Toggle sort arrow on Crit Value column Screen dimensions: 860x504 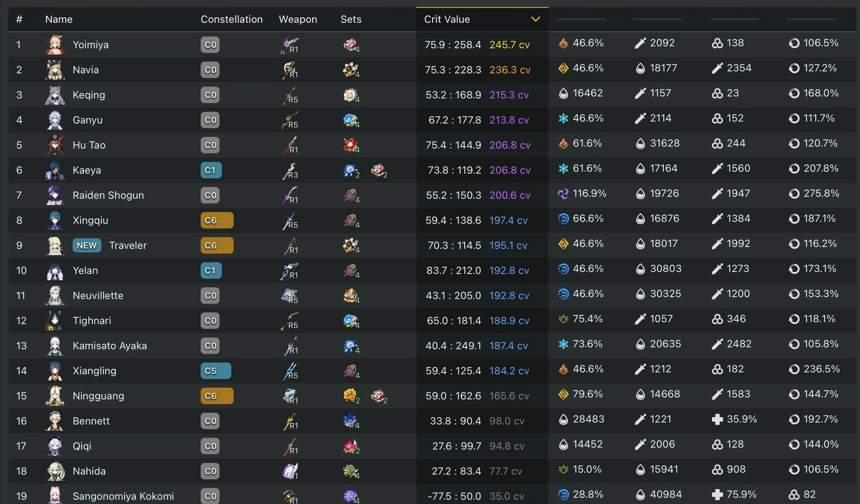pyautogui.click(x=535, y=19)
